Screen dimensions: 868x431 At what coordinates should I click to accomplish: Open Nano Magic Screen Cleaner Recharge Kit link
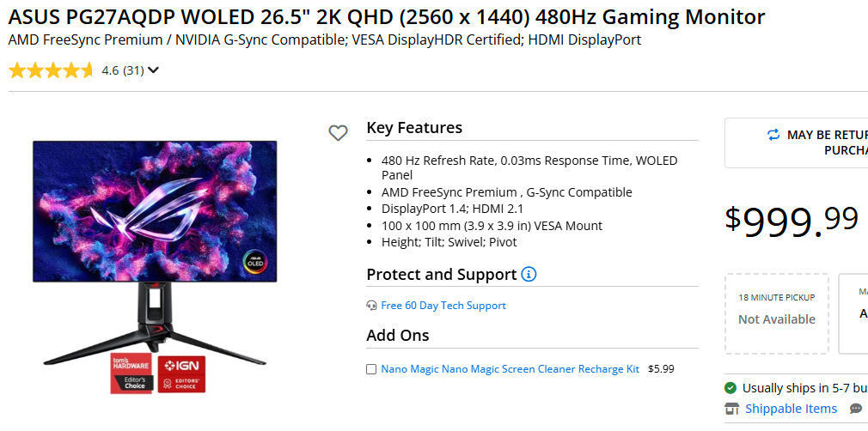click(x=510, y=369)
